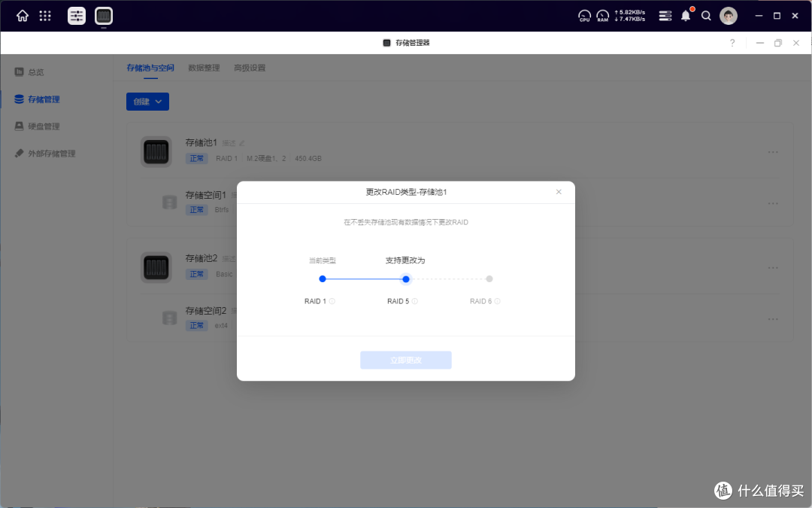812x508 pixels.
Task: Check the CPU usage gauge
Action: pos(584,16)
